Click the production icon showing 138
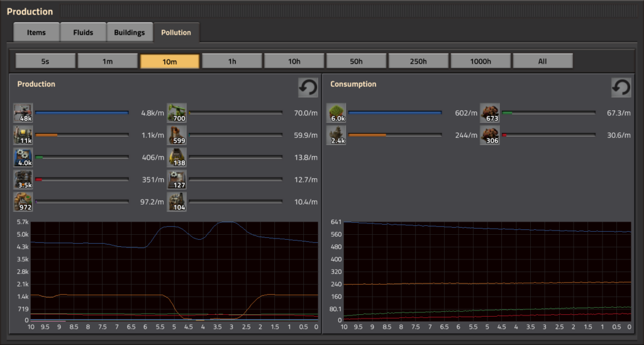This screenshot has width=644, height=345. (x=177, y=157)
